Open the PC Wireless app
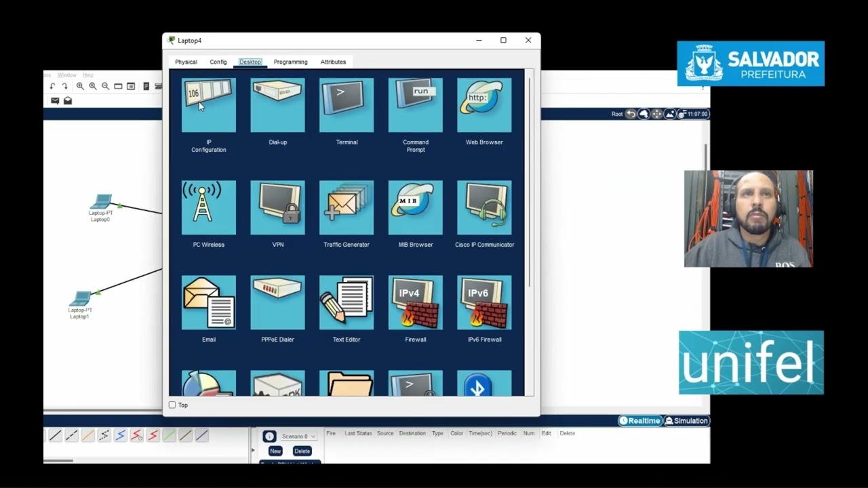 pos(209,207)
